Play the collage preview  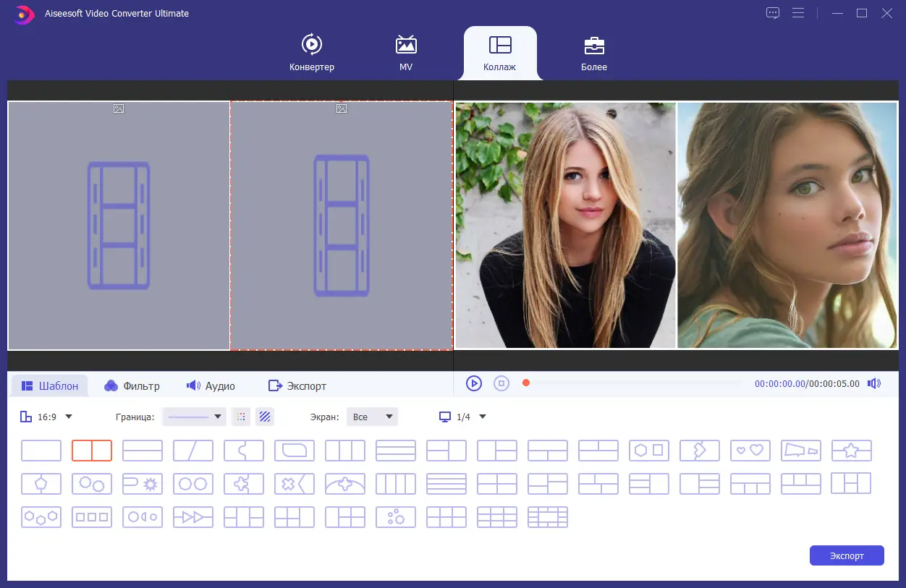[x=474, y=383]
